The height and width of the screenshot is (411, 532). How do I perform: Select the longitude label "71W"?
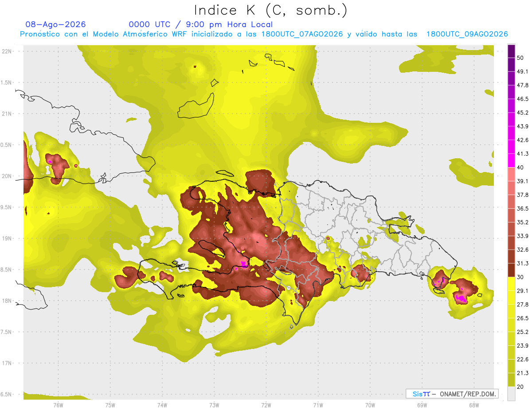pyautogui.click(x=318, y=404)
